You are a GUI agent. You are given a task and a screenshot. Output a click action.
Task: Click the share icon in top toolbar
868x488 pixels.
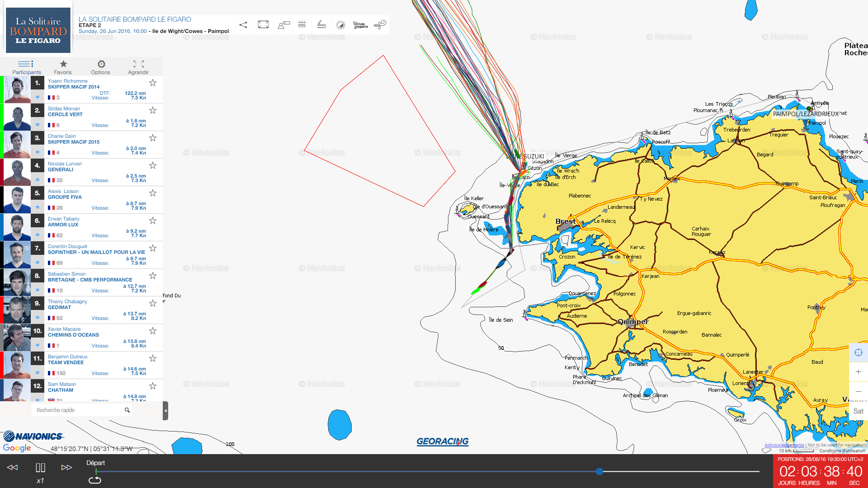(243, 25)
